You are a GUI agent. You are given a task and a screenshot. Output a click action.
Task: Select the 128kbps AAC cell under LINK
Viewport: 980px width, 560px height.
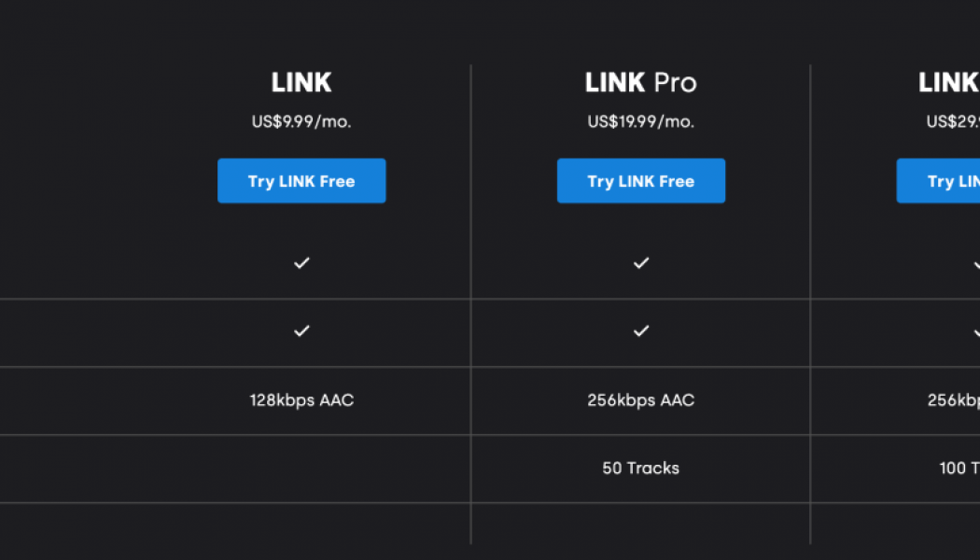click(x=301, y=400)
